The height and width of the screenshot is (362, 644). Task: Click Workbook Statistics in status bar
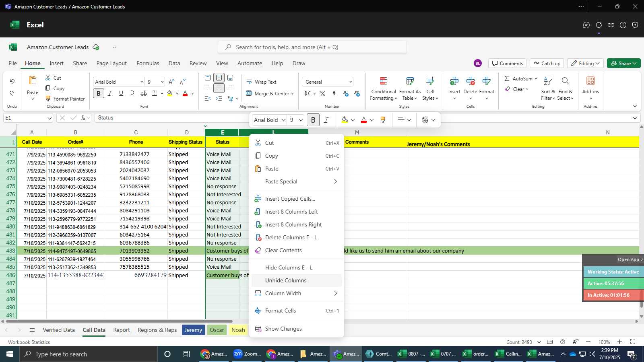coord(29,342)
